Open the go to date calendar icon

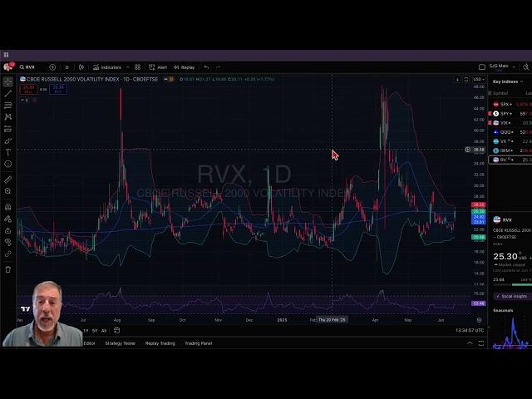pyautogui.click(x=116, y=331)
